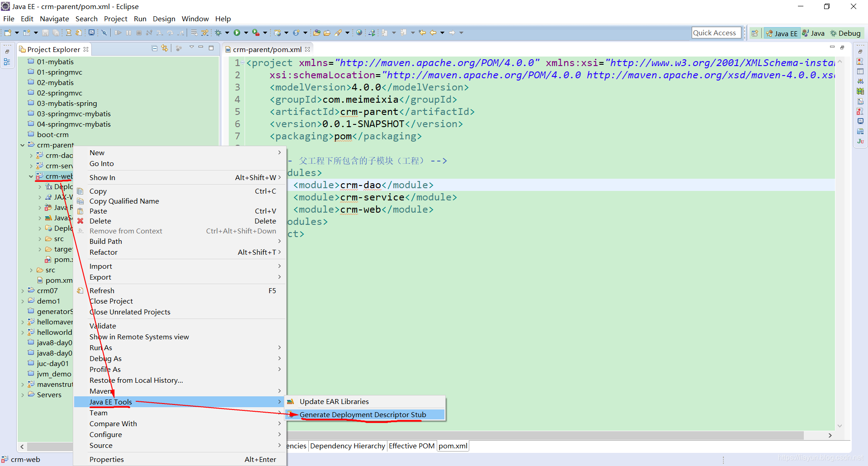Image resolution: width=868 pixels, height=466 pixels.
Task: Select the 03-springmvc-mybatis project
Action: click(x=69, y=114)
